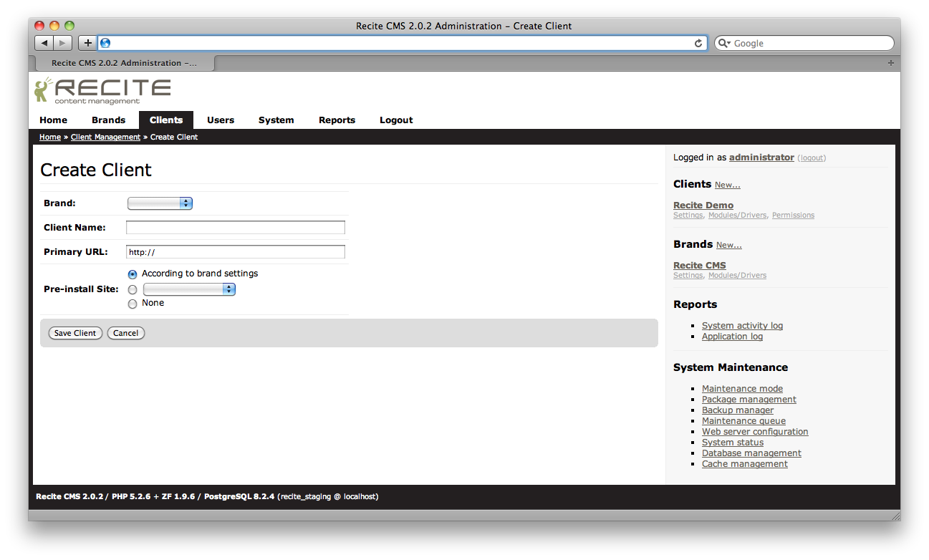Image resolution: width=929 pixels, height=560 pixels.
Task: Go forward with the browser forward arrow
Action: click(63, 43)
